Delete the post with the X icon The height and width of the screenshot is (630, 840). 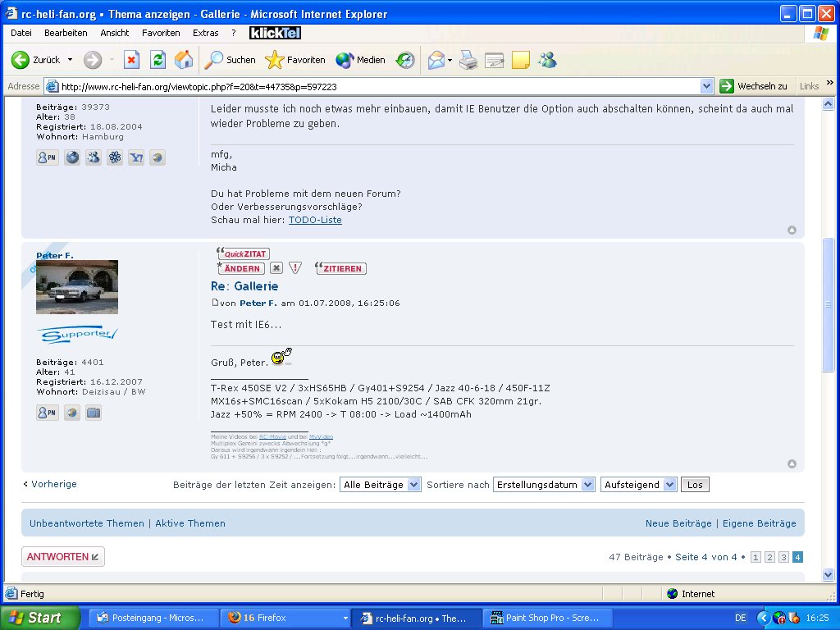276,268
